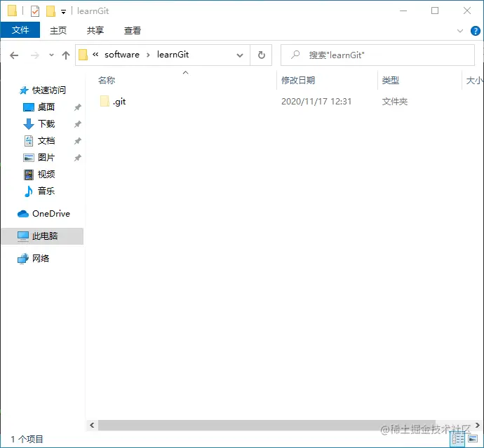Click the folder icon in address bar
Screen dimensions: 484x448
click(83, 55)
